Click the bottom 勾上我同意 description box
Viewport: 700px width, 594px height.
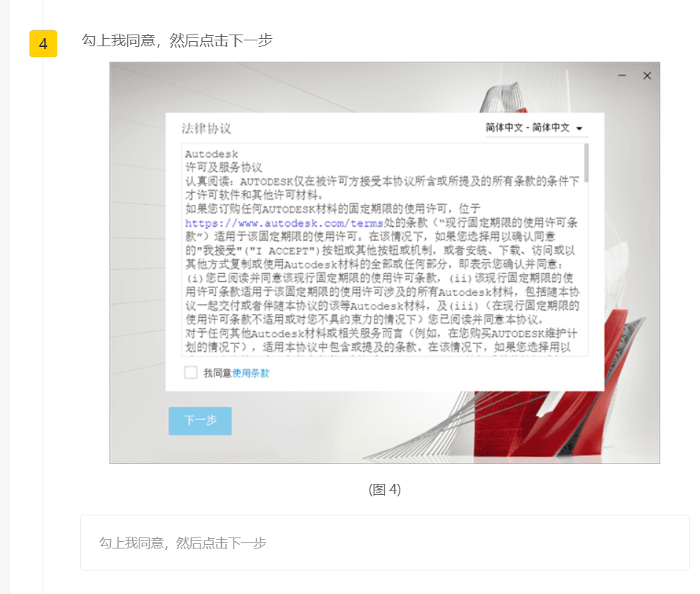pos(384,543)
